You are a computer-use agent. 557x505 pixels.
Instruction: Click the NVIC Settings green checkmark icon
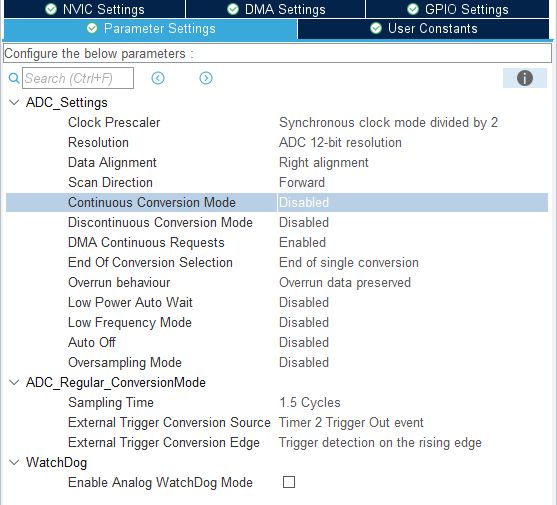click(51, 9)
